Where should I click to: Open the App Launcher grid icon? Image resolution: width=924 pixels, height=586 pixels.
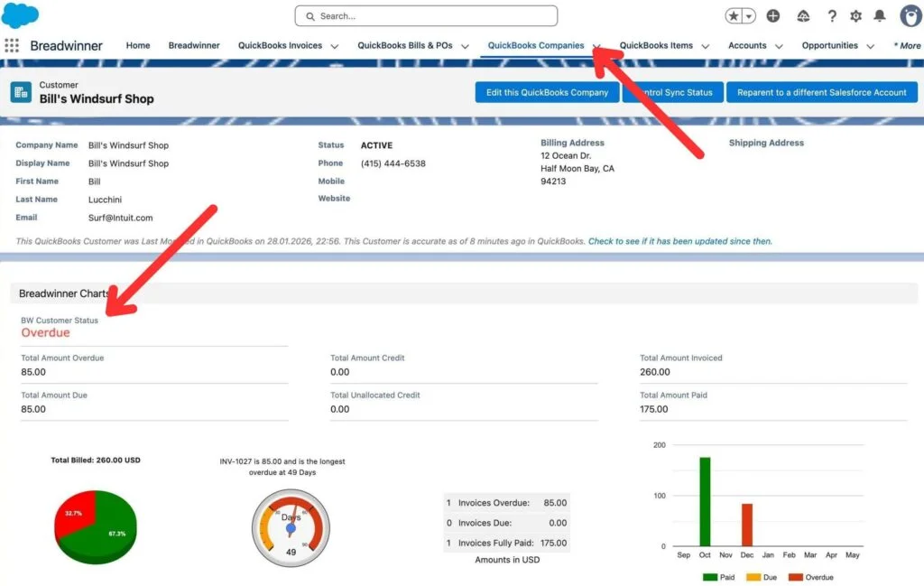pos(12,45)
